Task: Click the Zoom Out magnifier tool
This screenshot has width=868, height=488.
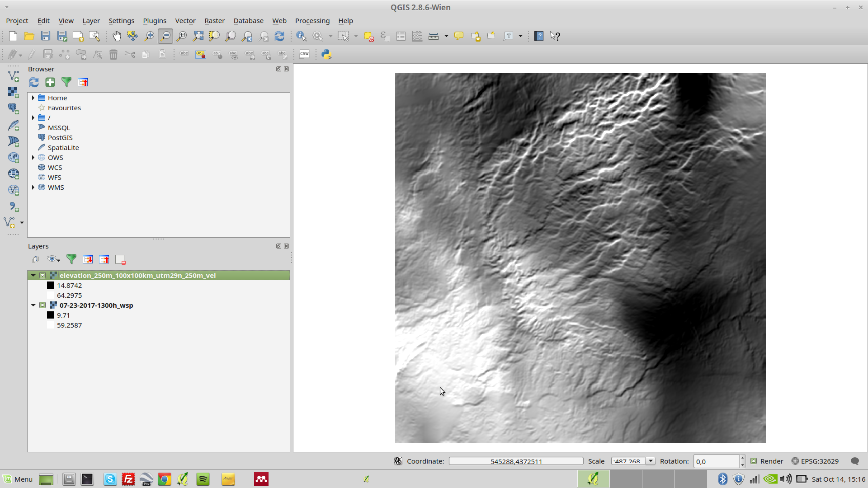Action: (x=165, y=36)
